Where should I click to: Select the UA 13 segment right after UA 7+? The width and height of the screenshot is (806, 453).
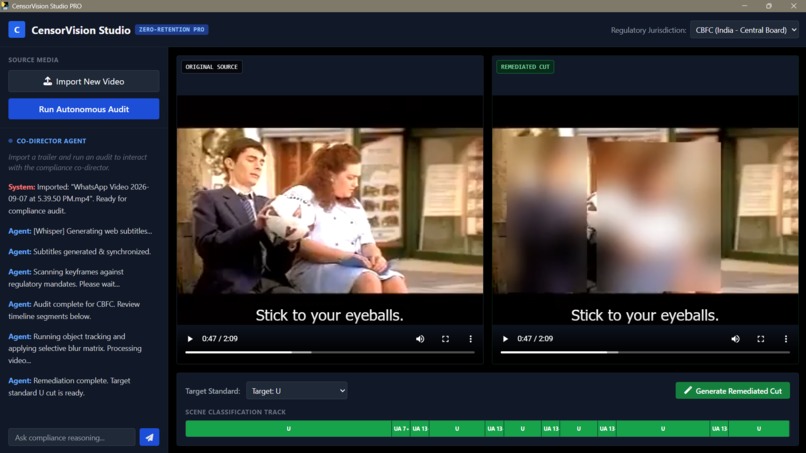[420, 429]
